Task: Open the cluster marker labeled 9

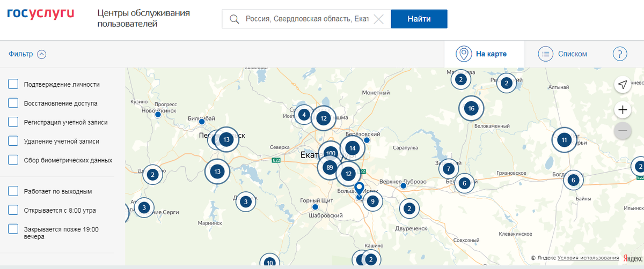Action: (x=372, y=202)
